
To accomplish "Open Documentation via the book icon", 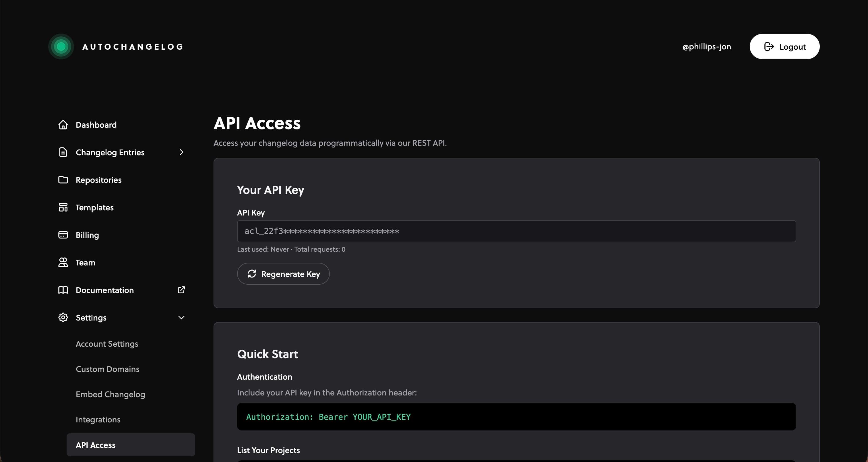I will [63, 290].
